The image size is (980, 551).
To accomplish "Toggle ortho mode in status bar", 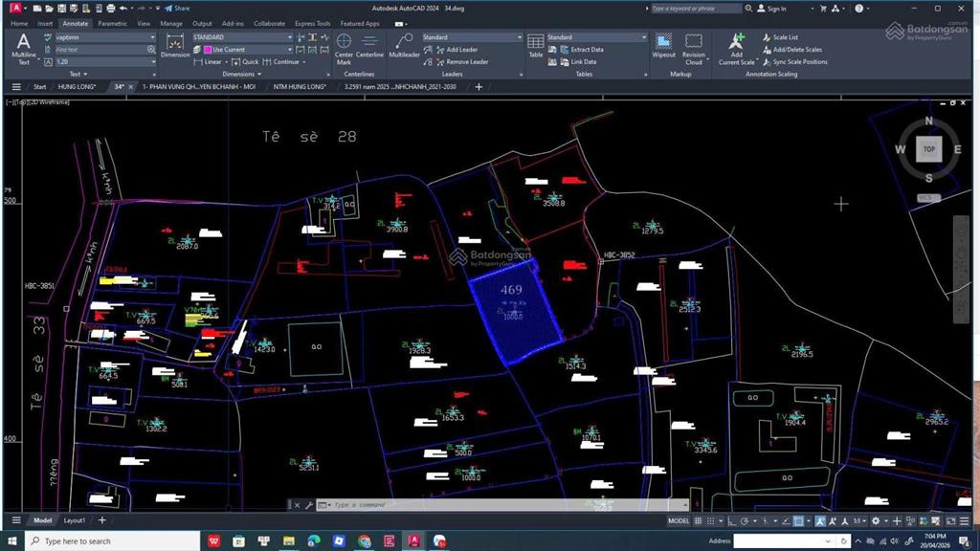I will click(732, 521).
